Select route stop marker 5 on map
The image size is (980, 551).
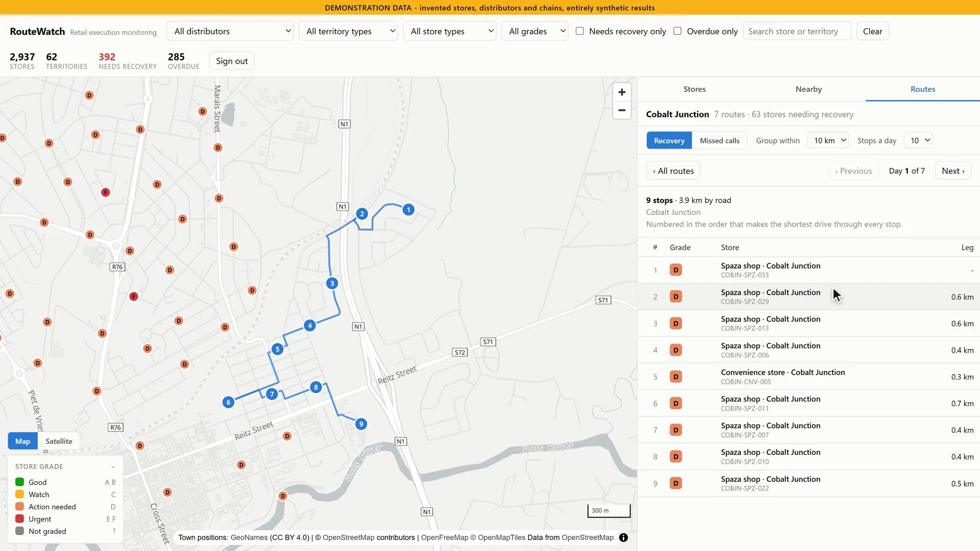point(277,349)
